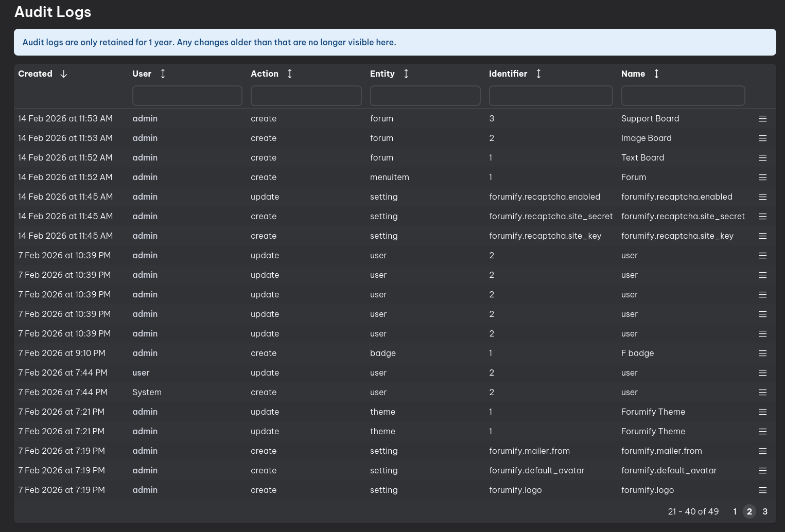This screenshot has height=532, width=785.
Task: Open details for F badge log entry
Action: [x=762, y=353]
